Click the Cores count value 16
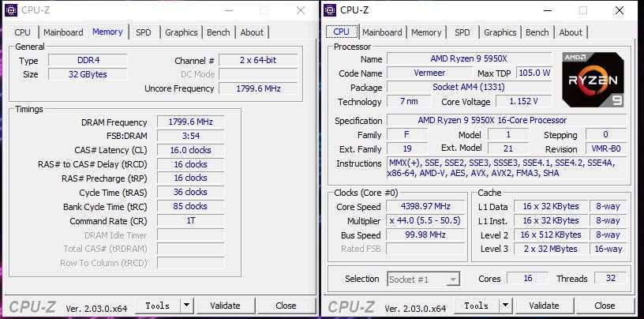644x319 pixels. [528, 278]
